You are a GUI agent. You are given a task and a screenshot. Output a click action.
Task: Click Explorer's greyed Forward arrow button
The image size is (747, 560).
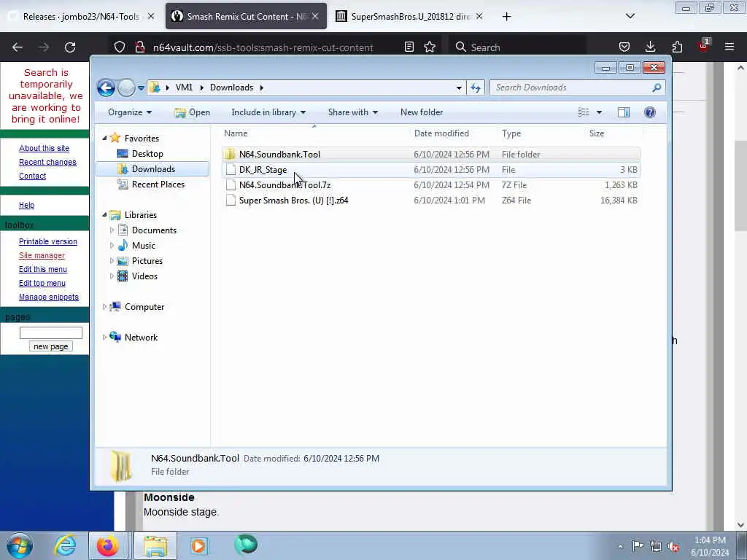coord(126,87)
